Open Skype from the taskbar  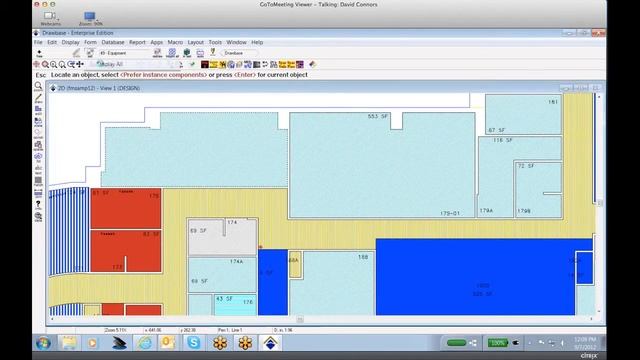pyautogui.click(x=194, y=343)
